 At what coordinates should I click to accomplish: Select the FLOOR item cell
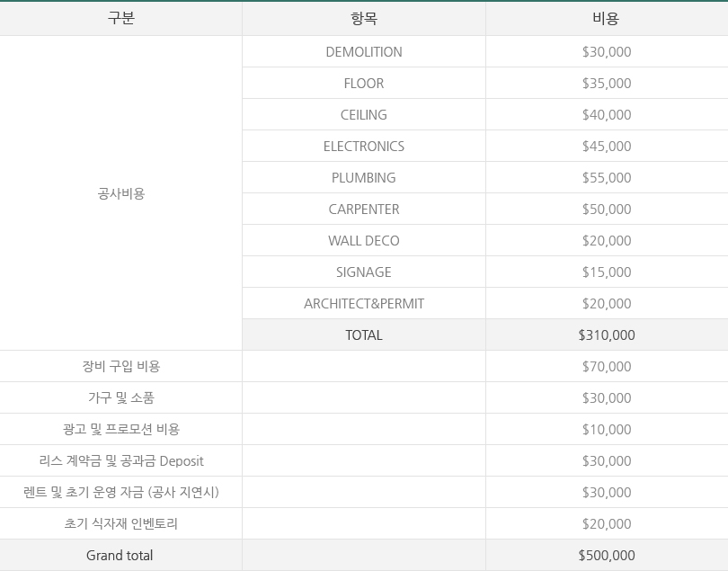coord(364,83)
